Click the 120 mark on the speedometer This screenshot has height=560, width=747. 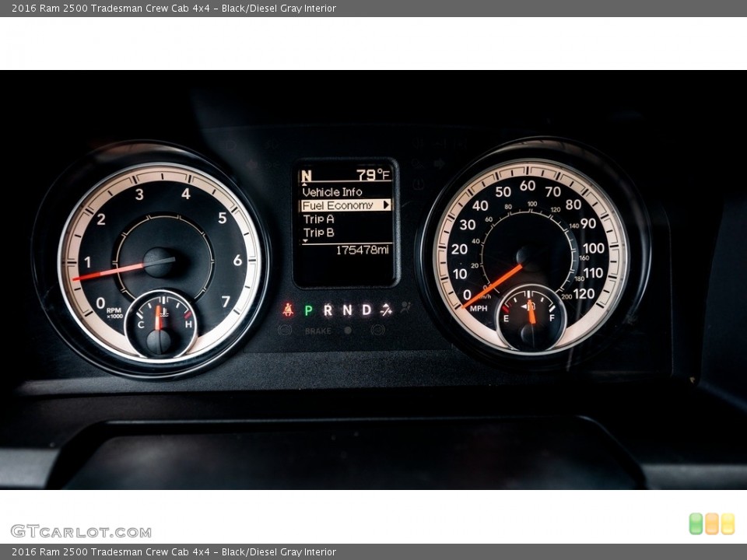click(x=584, y=294)
